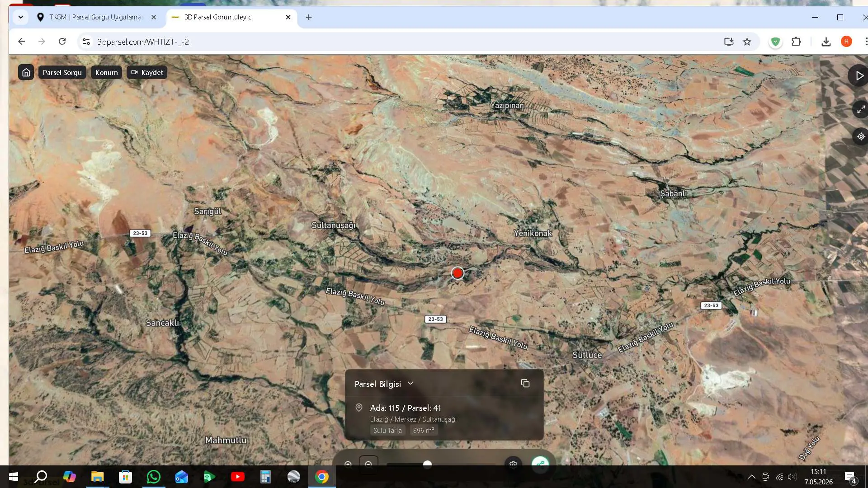Bookmark this page with the star icon
868x488 pixels.
pyautogui.click(x=747, y=42)
